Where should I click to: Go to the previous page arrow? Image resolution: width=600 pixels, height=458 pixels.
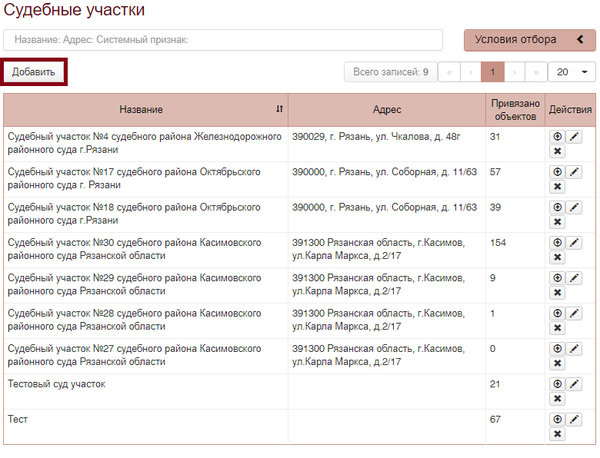click(470, 72)
